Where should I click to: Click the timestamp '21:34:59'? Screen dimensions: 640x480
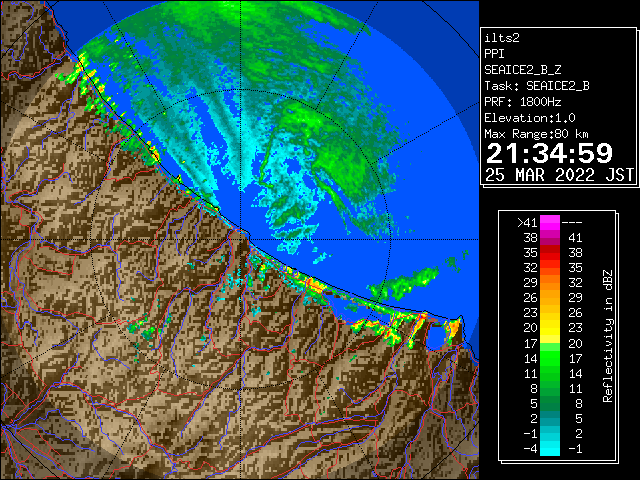pyautogui.click(x=549, y=153)
